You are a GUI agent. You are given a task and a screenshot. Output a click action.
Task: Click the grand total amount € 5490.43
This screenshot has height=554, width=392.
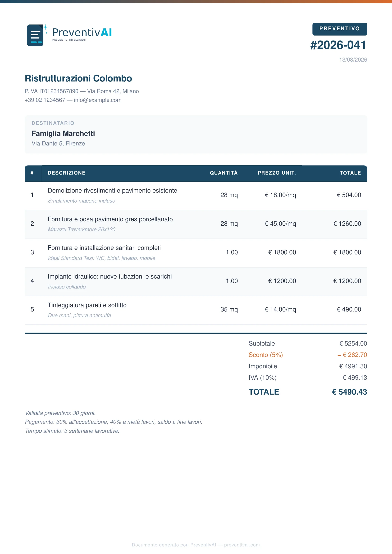(349, 392)
